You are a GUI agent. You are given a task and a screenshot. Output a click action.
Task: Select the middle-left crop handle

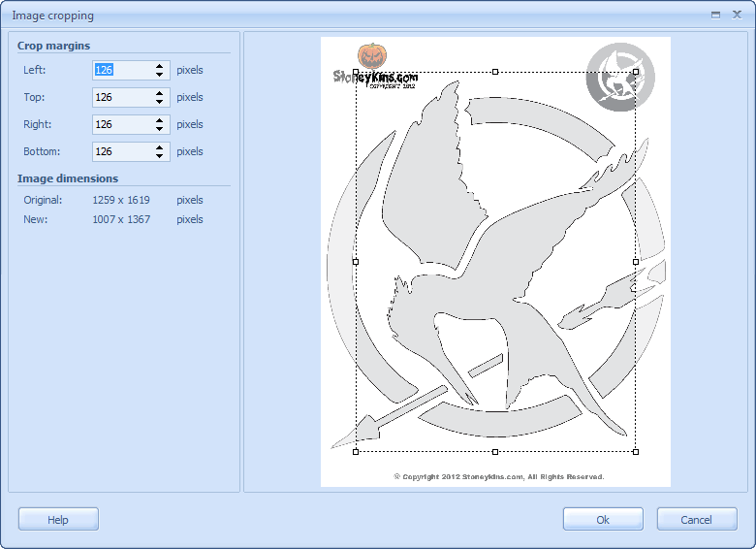pyautogui.click(x=356, y=262)
